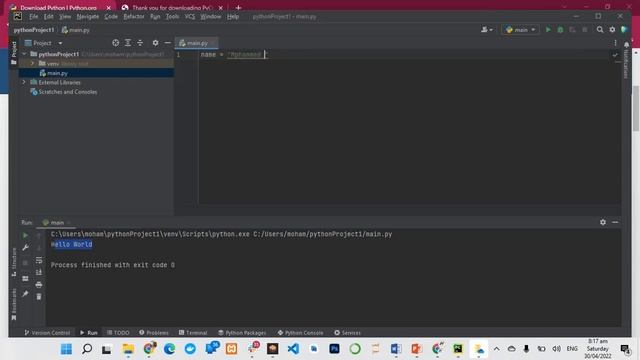Open the Services tool window
The height and width of the screenshot is (360, 640).
pyautogui.click(x=347, y=333)
